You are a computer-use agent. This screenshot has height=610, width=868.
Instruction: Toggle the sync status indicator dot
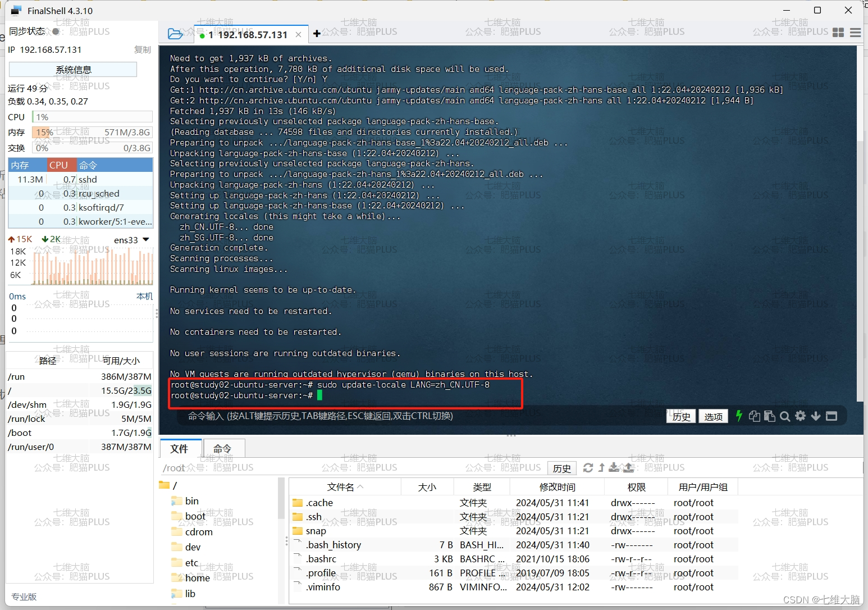[x=55, y=31]
